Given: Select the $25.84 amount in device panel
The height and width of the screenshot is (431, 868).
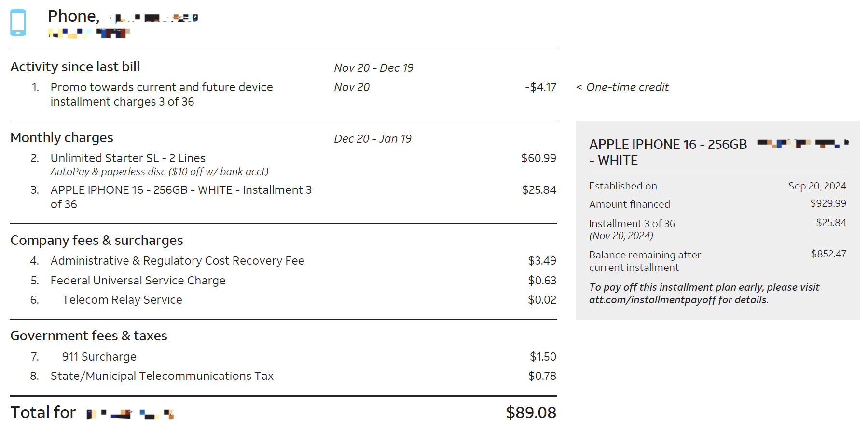Looking at the screenshot, I should click(831, 223).
